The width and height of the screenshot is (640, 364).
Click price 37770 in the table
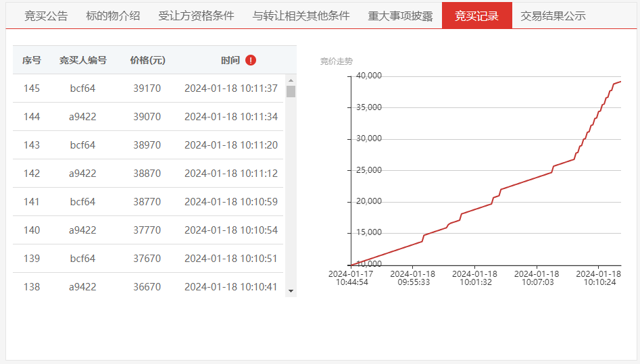(147, 230)
